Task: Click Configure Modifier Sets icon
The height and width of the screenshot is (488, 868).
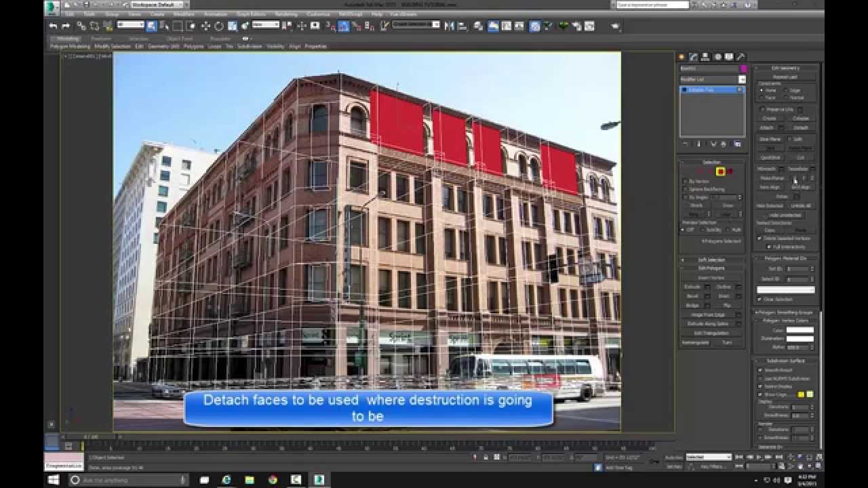Action: click(737, 144)
